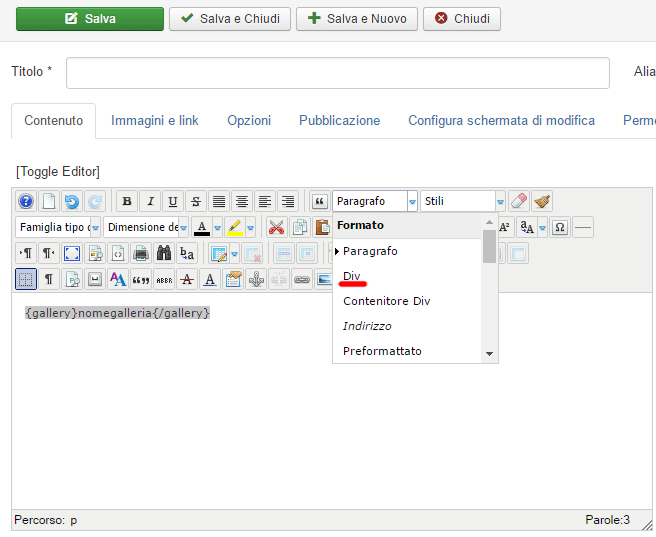Click the yellow highlight color button
Viewport: 656px width, 537px height.
pos(234,227)
